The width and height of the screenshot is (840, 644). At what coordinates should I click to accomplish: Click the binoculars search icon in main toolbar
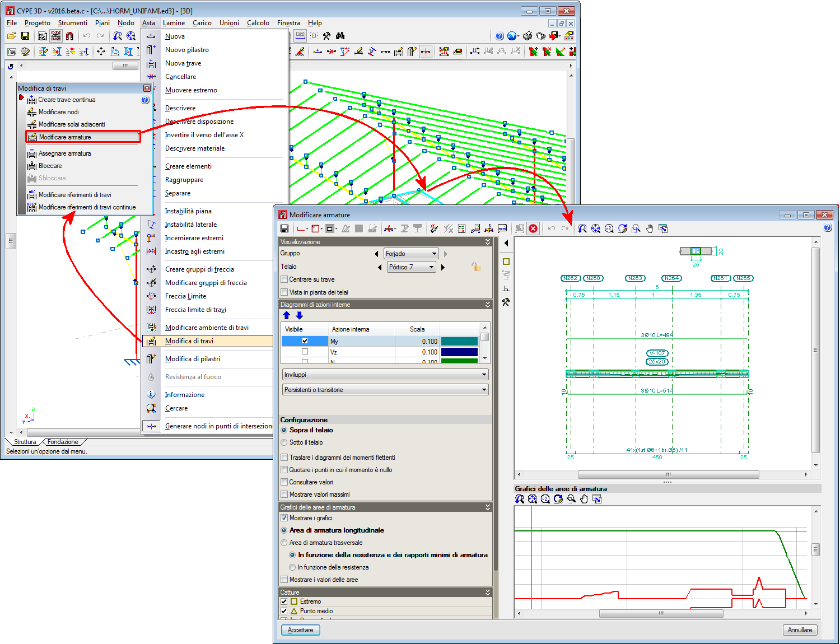pos(340,36)
